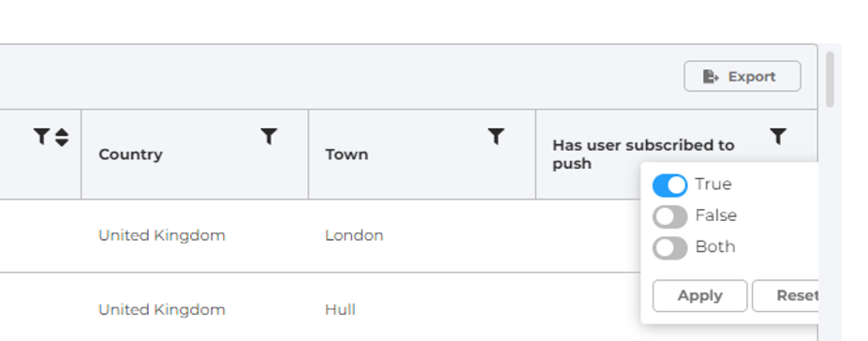Click United Kingdom in the Hull row
This screenshot has width=868, height=341.
[162, 309]
